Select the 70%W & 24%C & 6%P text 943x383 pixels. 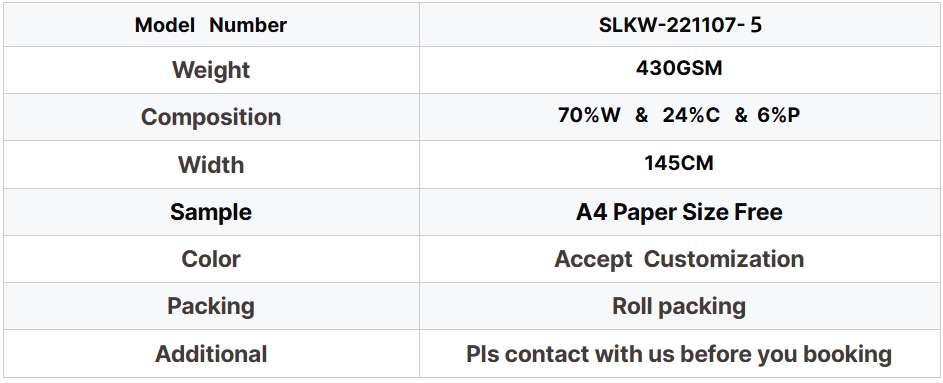click(679, 115)
